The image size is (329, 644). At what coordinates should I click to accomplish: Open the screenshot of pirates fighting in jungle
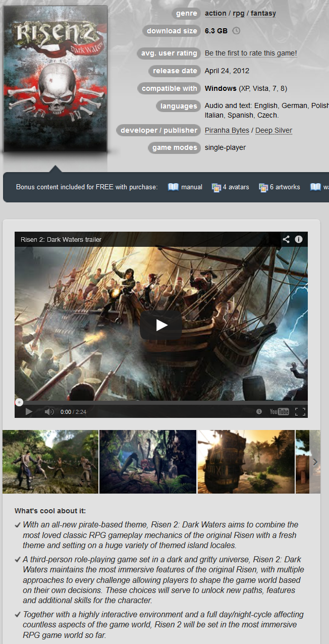pos(50,462)
